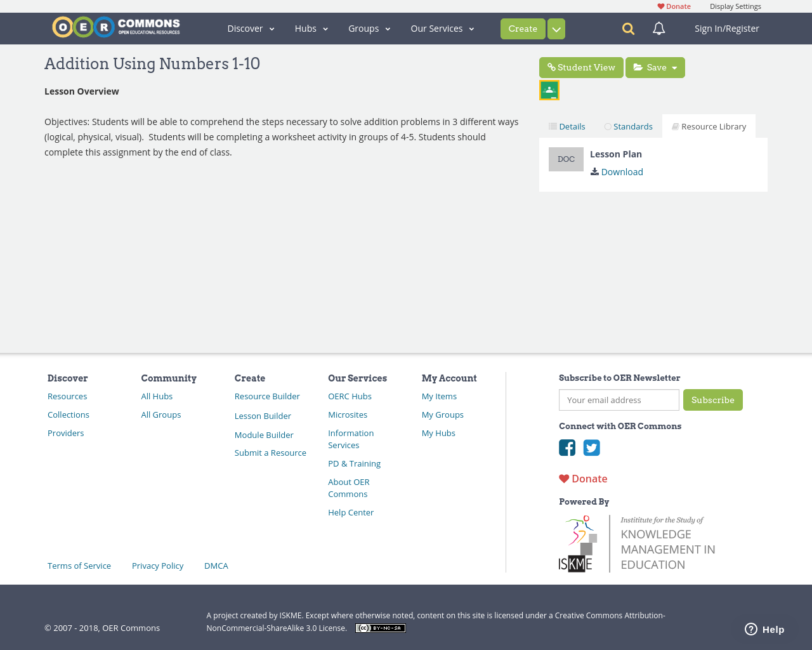Open PD & Training link
This screenshot has width=812, height=650.
click(x=354, y=463)
